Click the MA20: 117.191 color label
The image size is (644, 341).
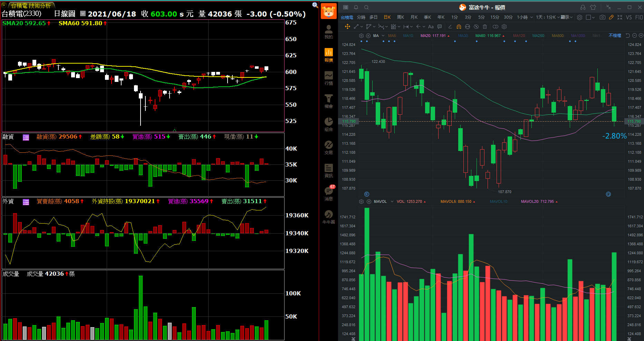(x=433, y=36)
